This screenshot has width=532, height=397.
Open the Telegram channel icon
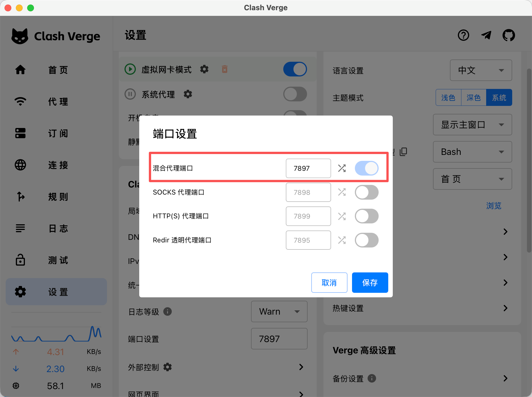click(x=486, y=35)
